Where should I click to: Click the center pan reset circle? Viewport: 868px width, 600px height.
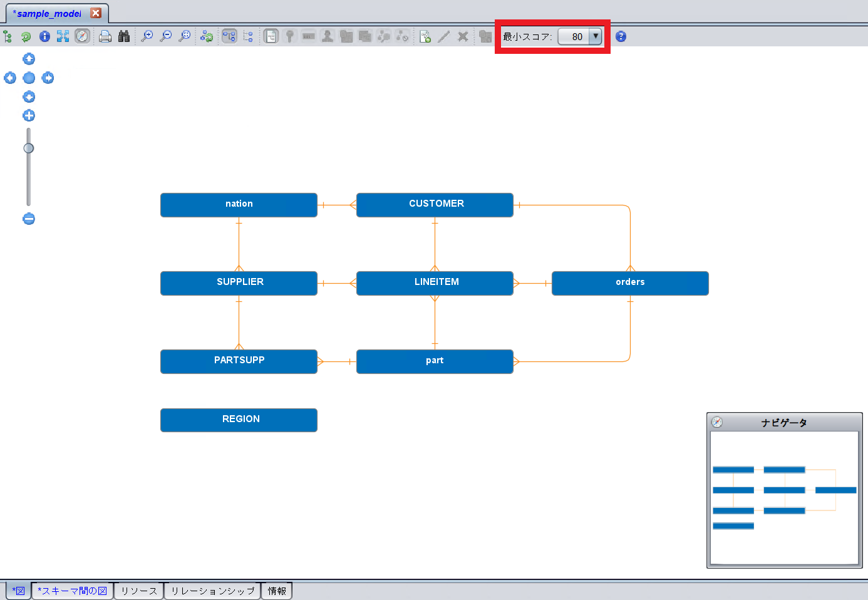29,78
